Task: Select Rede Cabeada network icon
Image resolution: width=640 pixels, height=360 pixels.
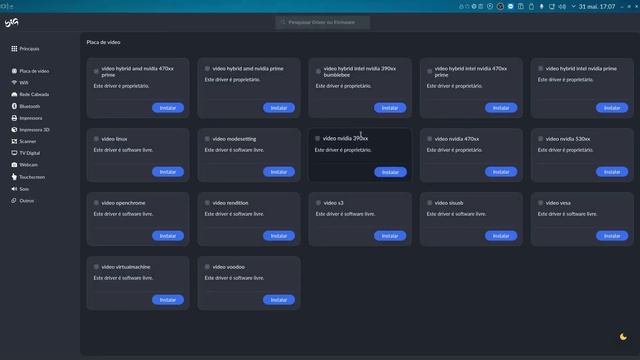Action: (x=14, y=94)
